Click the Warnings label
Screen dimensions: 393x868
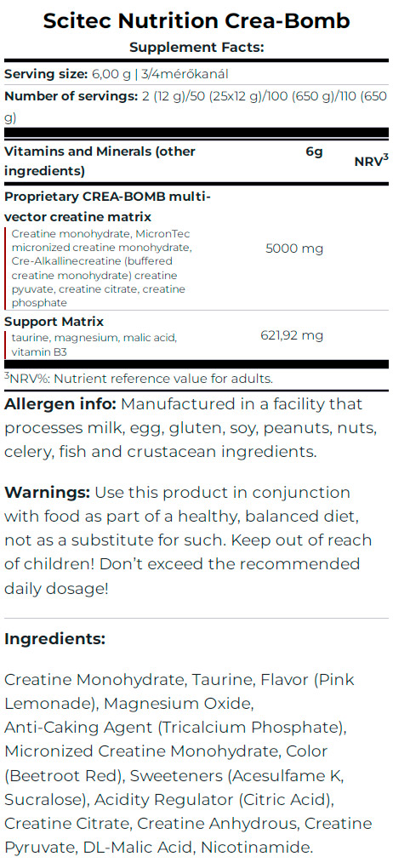pyautogui.click(x=47, y=493)
